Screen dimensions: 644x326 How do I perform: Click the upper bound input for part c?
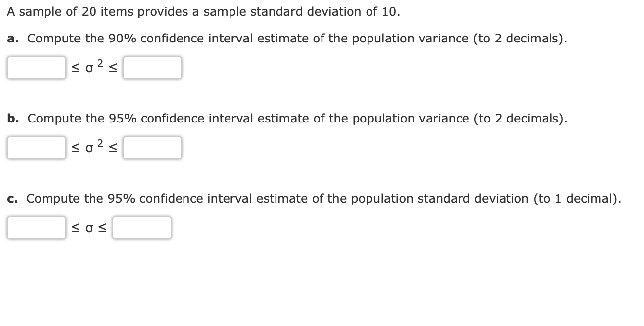[x=141, y=227]
